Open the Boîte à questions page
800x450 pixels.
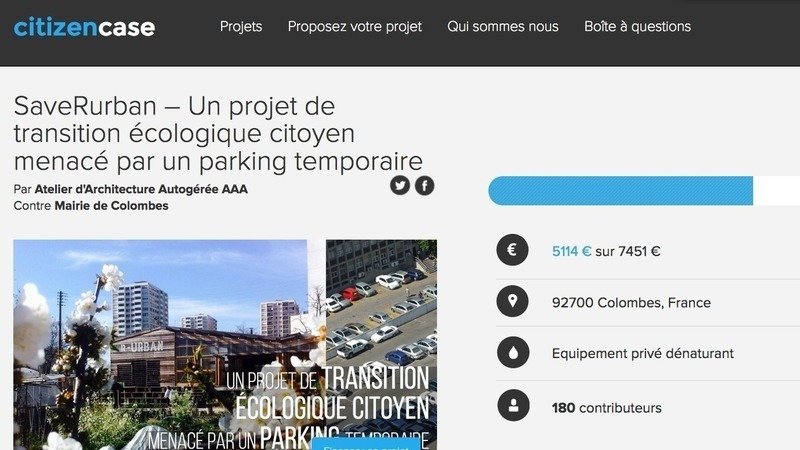[x=638, y=27]
